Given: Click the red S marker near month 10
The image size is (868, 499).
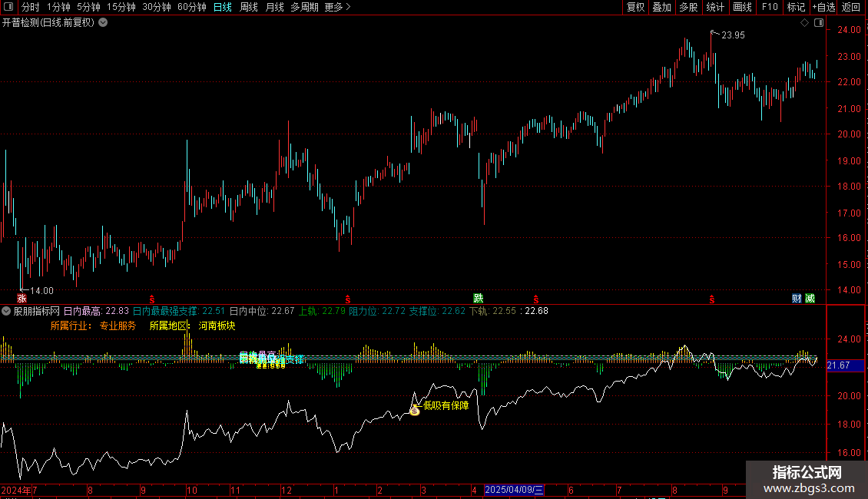Looking at the screenshot, I should click(x=151, y=299).
